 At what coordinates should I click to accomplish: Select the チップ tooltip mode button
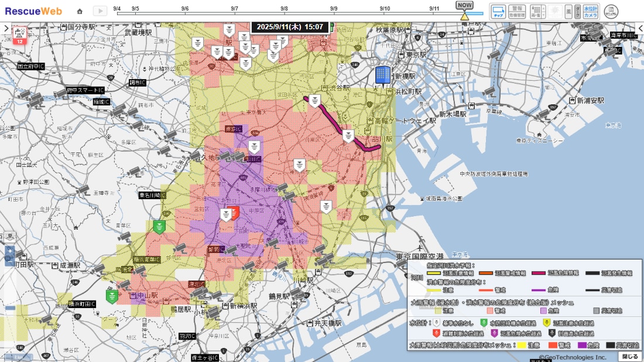coord(498,11)
